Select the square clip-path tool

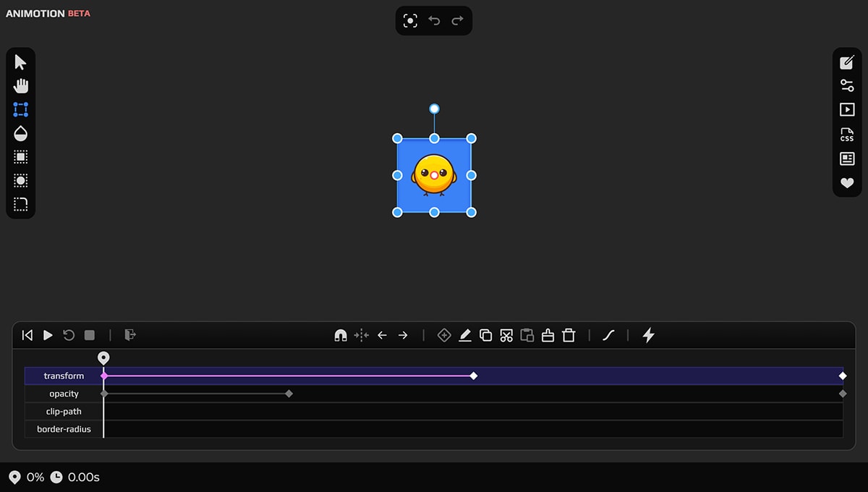point(21,157)
